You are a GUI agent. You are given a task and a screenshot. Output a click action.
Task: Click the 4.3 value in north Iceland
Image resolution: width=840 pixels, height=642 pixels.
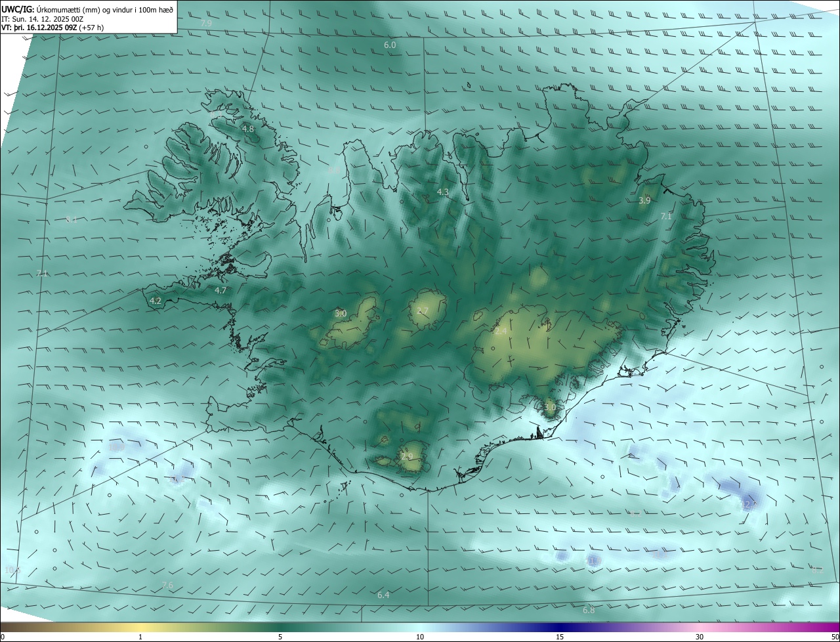pos(443,192)
